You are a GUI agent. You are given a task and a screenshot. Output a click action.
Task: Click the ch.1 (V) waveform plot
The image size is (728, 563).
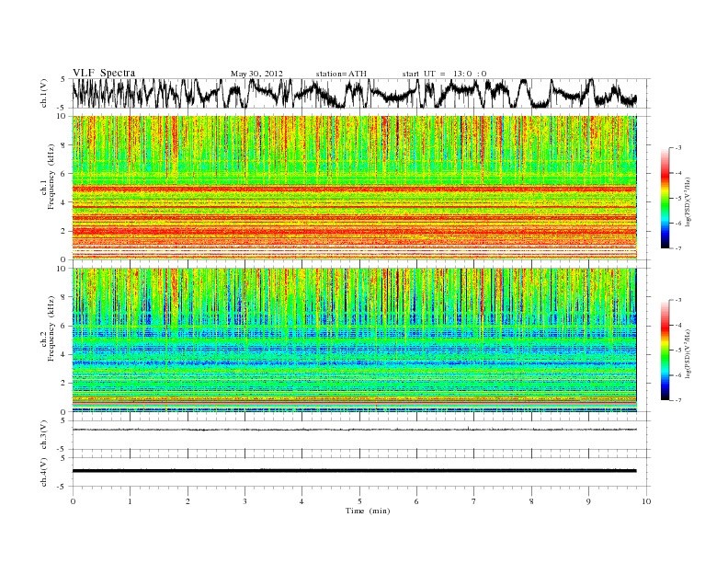[360, 93]
